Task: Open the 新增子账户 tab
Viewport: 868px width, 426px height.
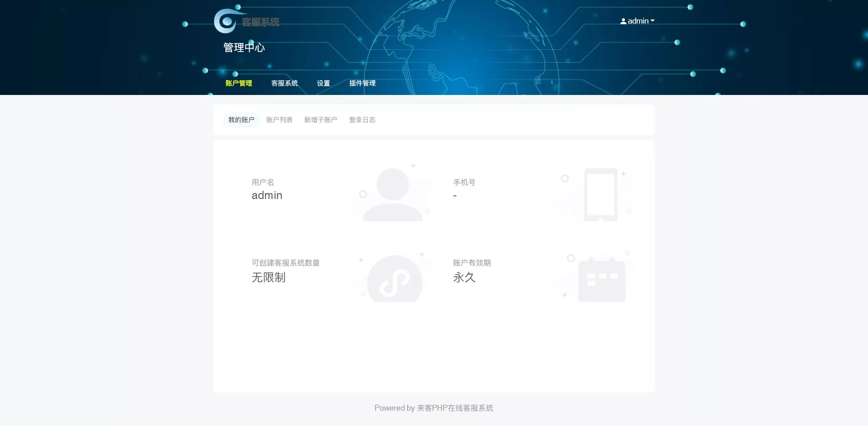Action: [x=320, y=120]
